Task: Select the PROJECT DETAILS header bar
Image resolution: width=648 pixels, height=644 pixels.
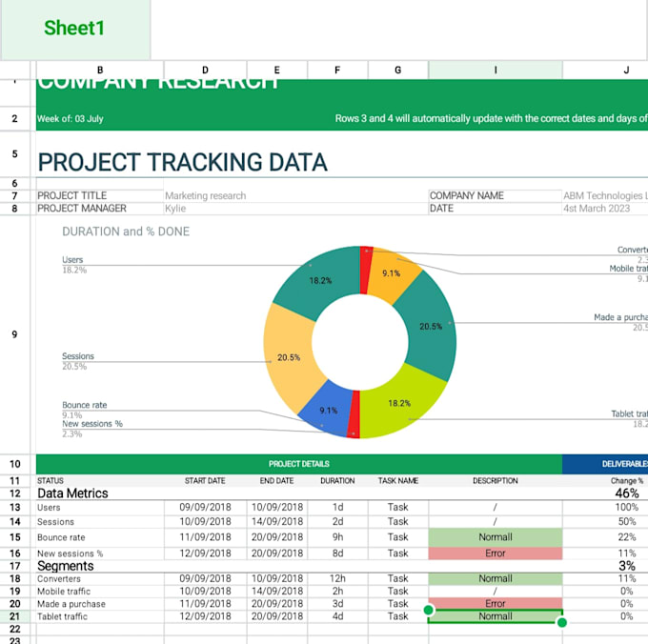Action: (x=299, y=464)
